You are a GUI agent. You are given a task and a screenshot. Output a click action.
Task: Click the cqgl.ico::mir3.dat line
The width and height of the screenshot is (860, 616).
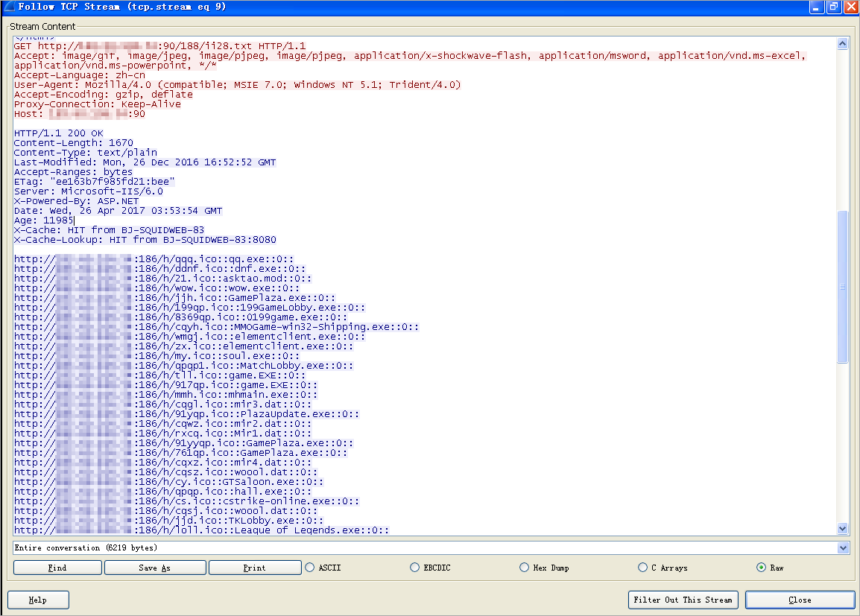pos(162,404)
